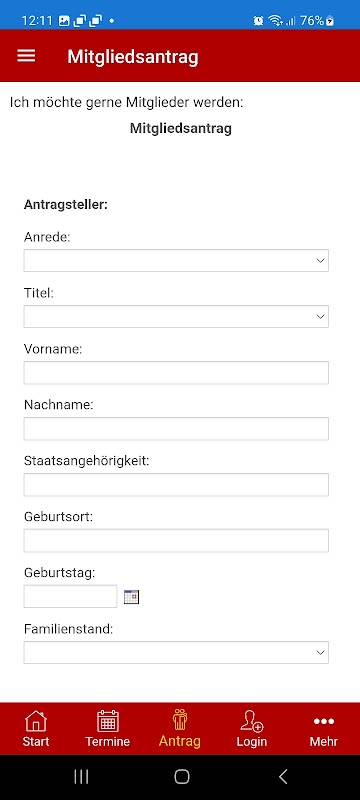The height and width of the screenshot is (800, 360).
Task: Focus the Vorname text field
Action: point(176,372)
